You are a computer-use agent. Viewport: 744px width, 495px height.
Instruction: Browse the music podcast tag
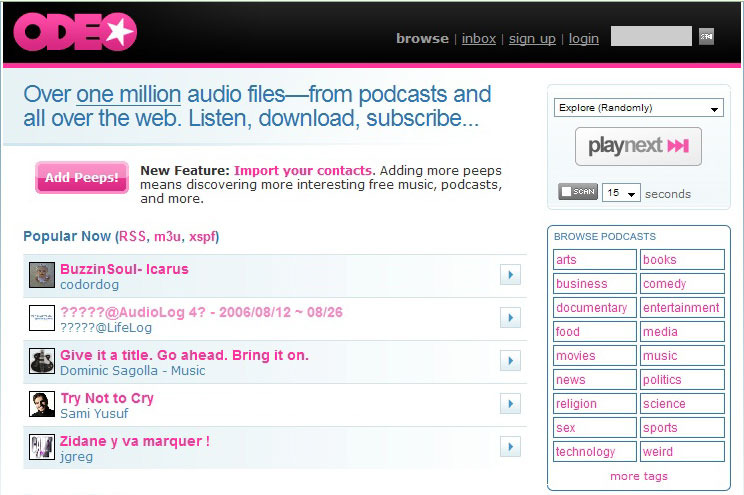tap(682, 355)
